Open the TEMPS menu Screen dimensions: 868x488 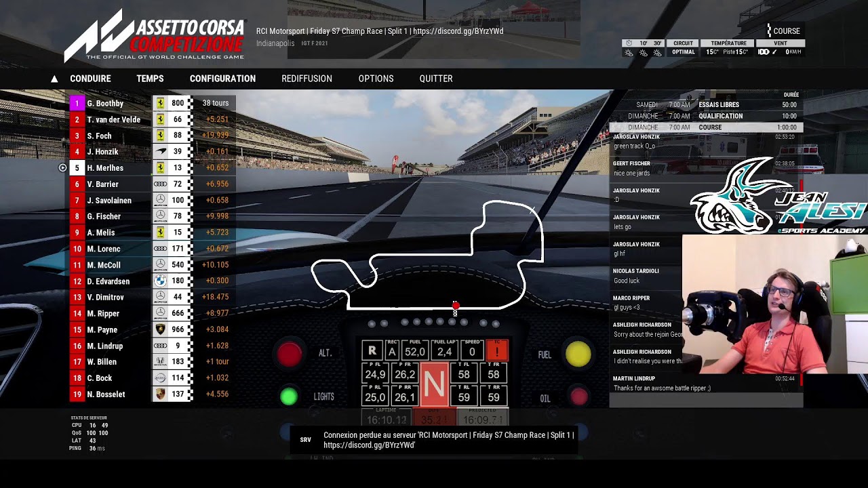[150, 79]
